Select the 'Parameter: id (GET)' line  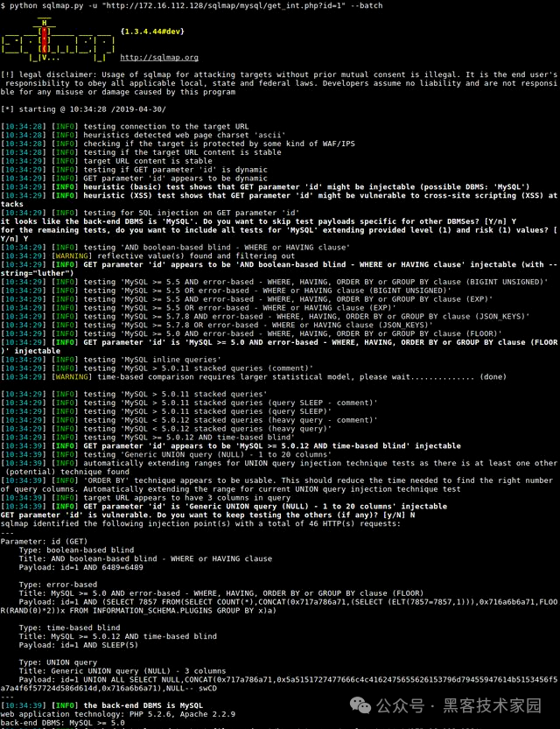point(44,542)
